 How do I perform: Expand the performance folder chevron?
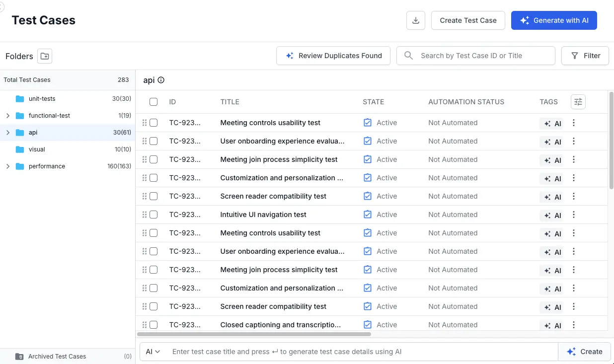point(7,166)
